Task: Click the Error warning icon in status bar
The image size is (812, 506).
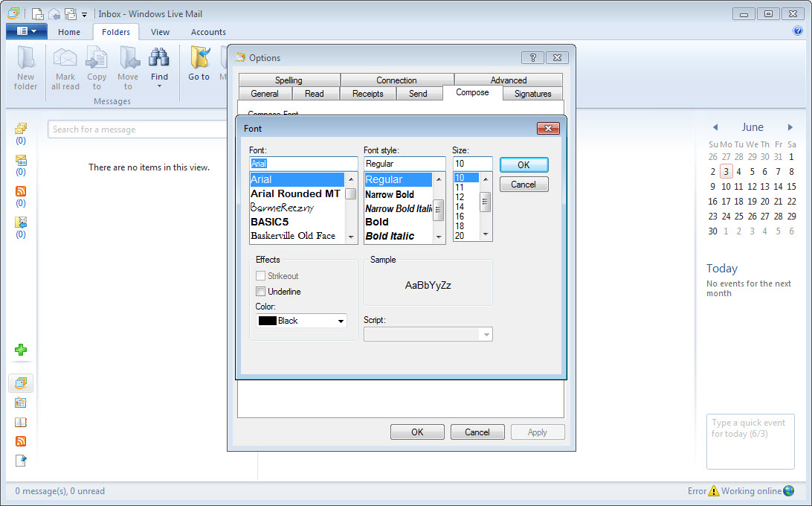Action: click(714, 491)
